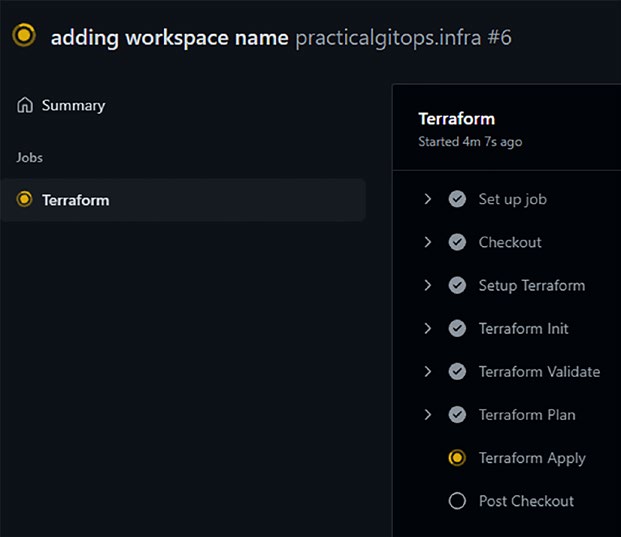Expand the Checkout step chevron
Image resolution: width=621 pixels, height=537 pixels.
pos(427,242)
